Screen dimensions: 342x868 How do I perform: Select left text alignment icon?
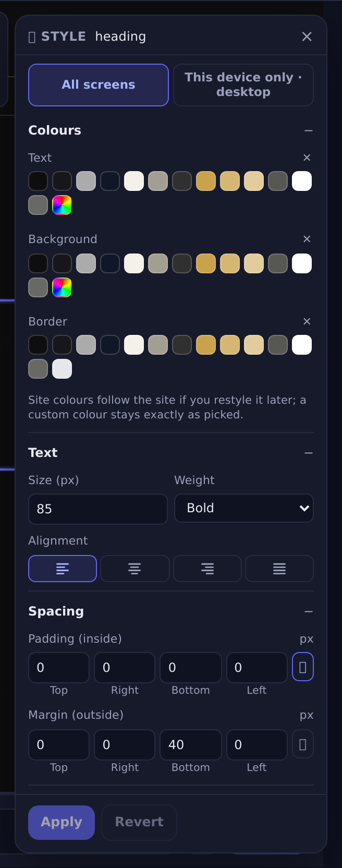pos(63,569)
